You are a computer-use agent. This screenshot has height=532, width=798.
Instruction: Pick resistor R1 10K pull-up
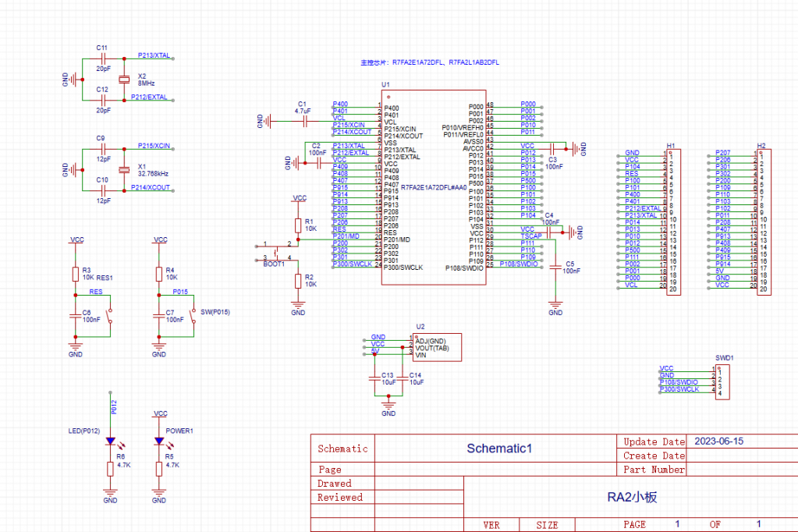(298, 225)
